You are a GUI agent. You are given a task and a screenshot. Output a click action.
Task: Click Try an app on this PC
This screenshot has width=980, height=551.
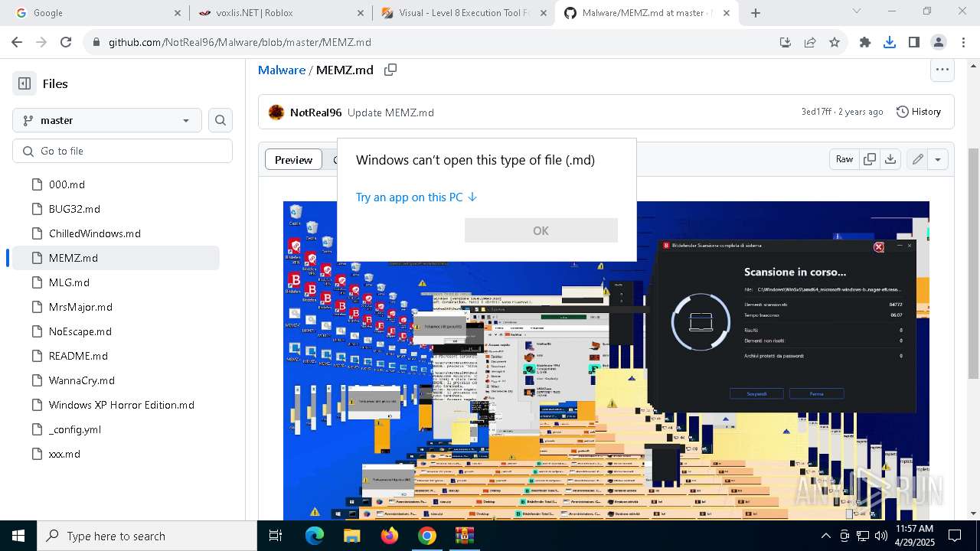point(416,197)
